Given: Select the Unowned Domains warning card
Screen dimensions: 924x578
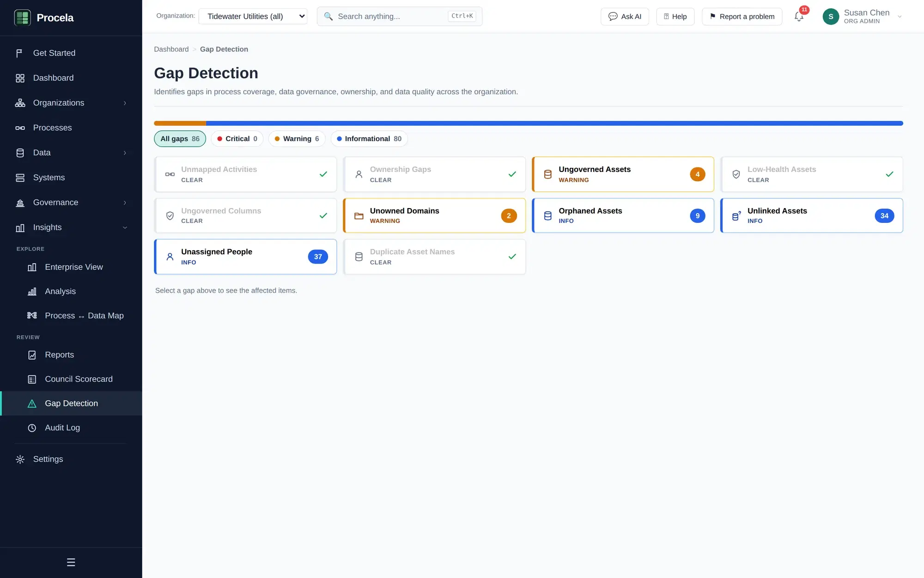Looking at the screenshot, I should point(434,216).
